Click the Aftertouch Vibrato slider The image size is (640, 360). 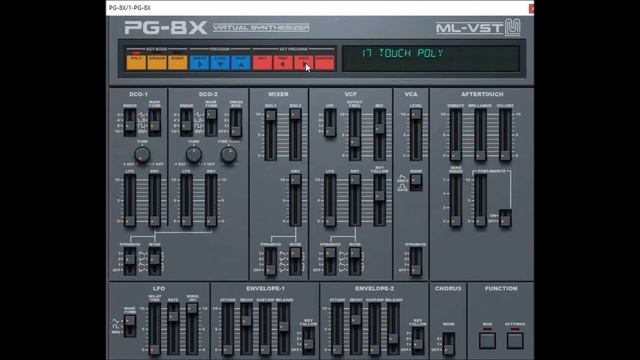click(456, 135)
